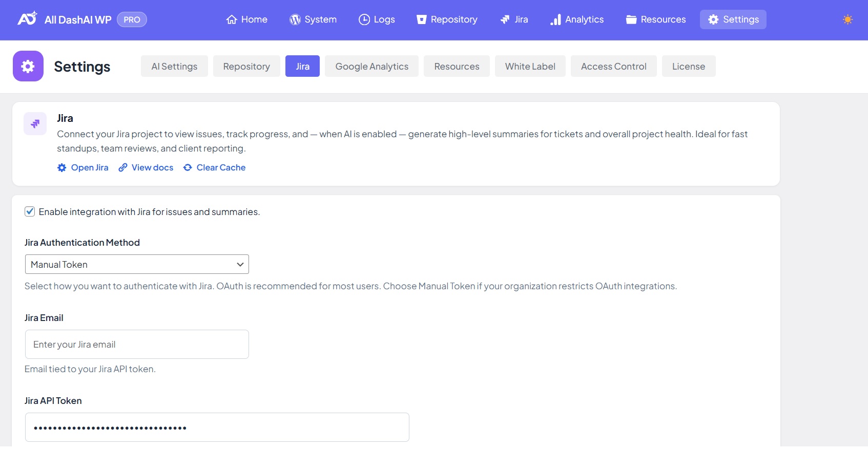The image size is (868, 450).
Task: Open Resources in the top navigation
Action: (x=656, y=19)
